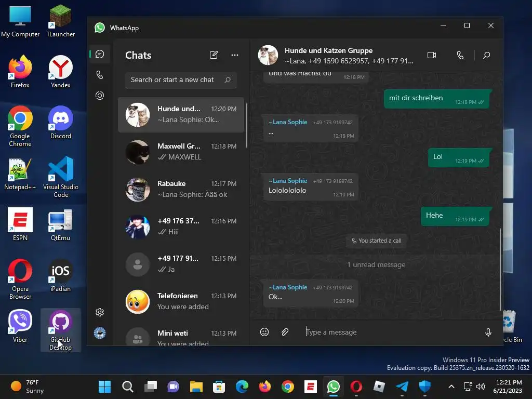
Task: Open the Maxwell Gr... chat
Action: click(181, 152)
